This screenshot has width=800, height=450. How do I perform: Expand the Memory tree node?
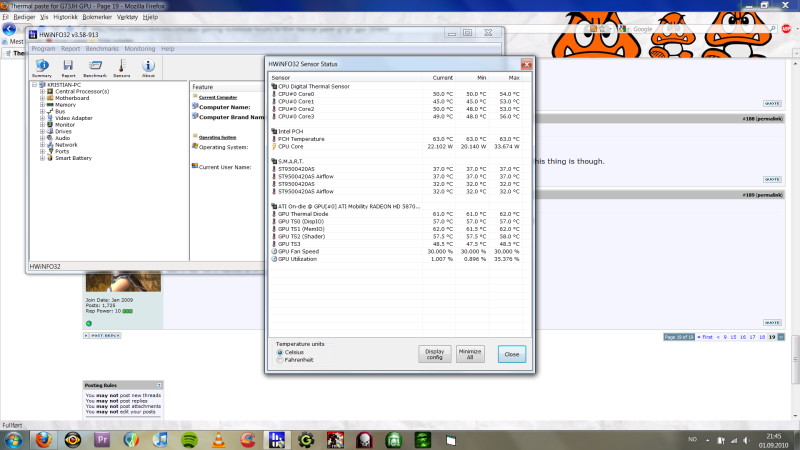coord(42,105)
